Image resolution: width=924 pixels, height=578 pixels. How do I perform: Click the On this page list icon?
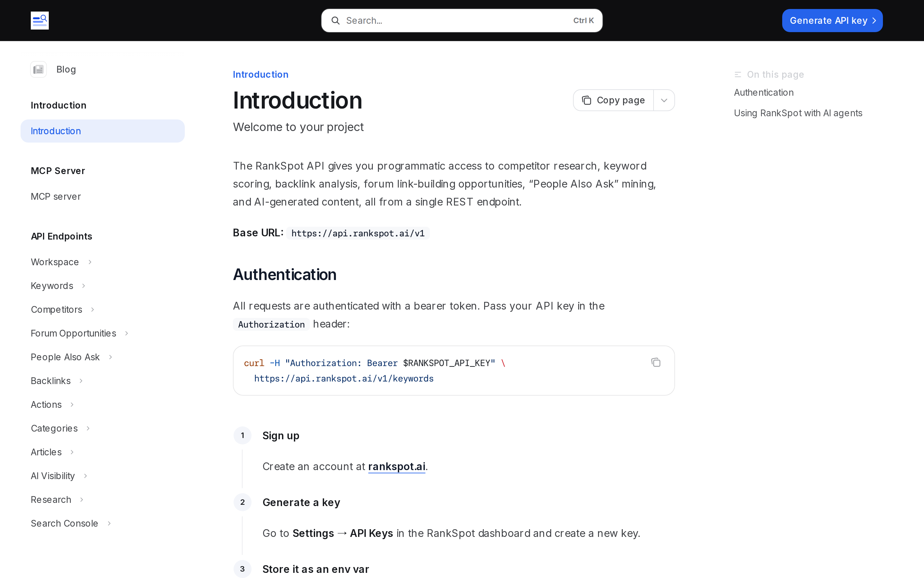click(738, 74)
